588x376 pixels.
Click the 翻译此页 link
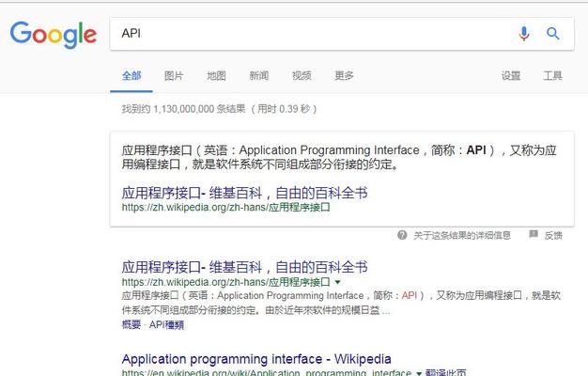click(446, 372)
